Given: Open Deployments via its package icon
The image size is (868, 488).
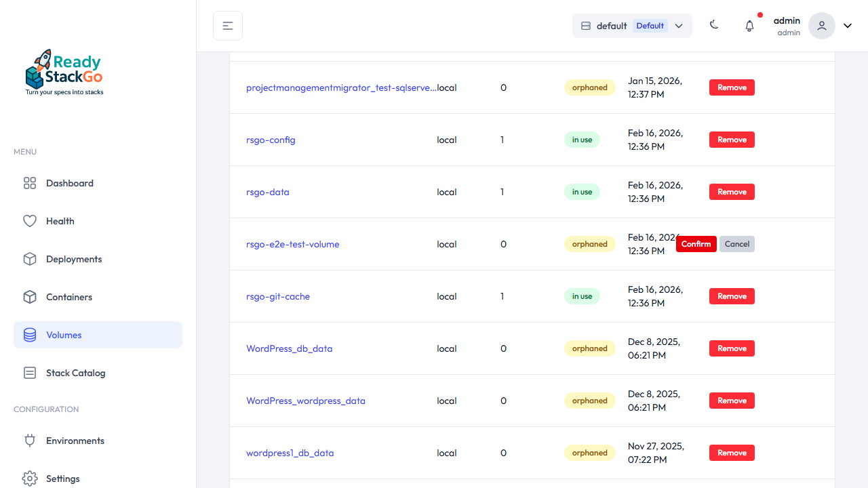Looking at the screenshot, I should 29,259.
